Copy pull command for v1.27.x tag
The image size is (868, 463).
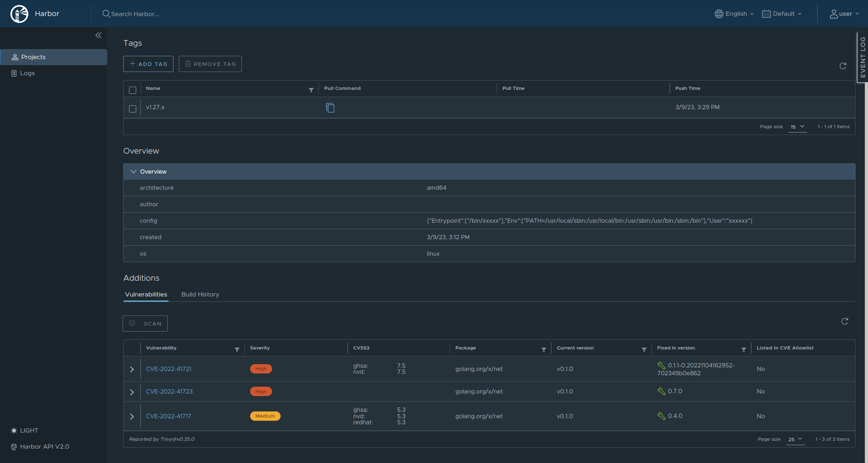[x=330, y=107]
